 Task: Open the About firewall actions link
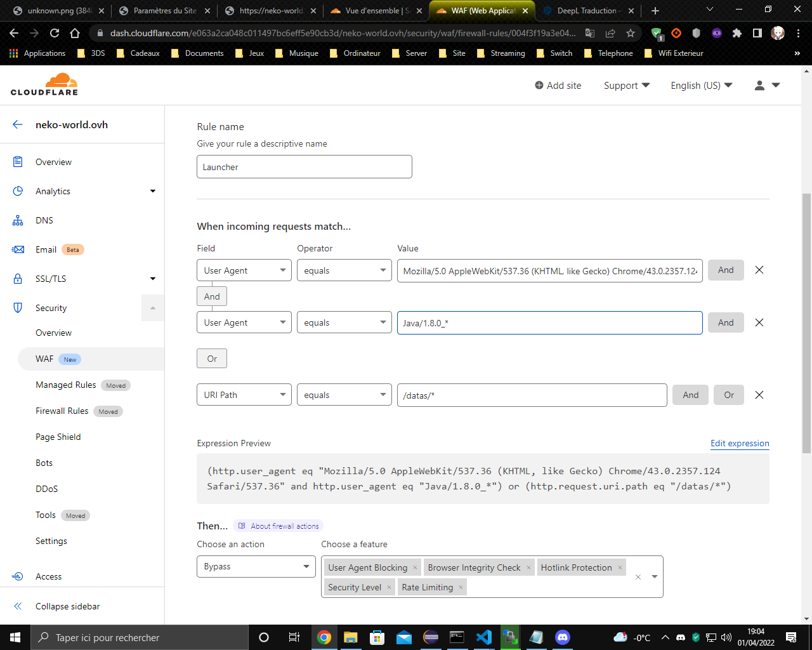click(278, 526)
